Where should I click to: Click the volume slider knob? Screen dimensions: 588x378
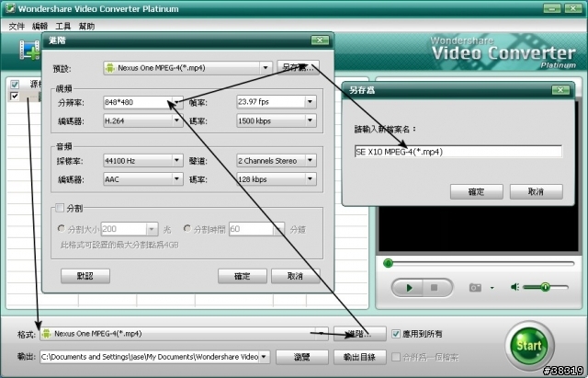point(545,287)
